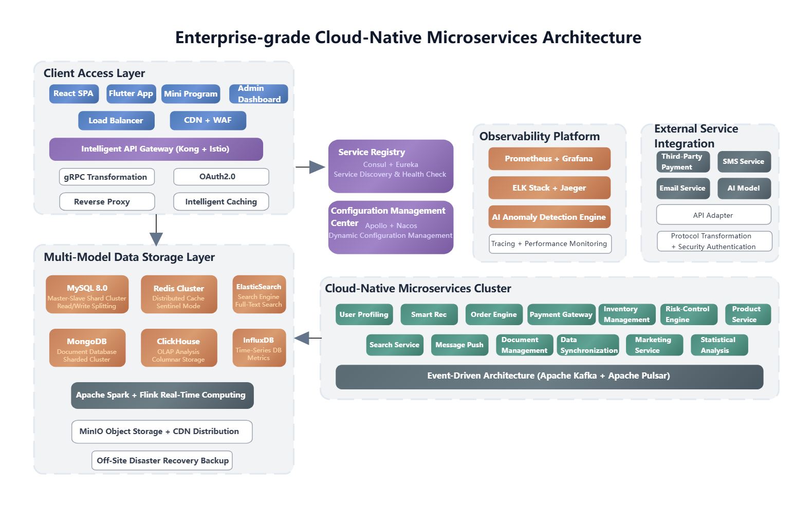The image size is (812, 507).
Task: Select the Flutter App box
Action: (131, 93)
